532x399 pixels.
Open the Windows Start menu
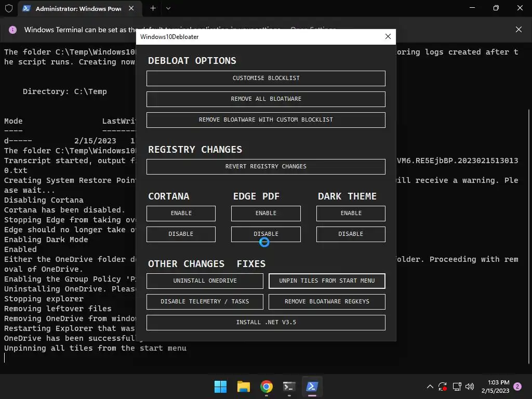tap(220, 387)
